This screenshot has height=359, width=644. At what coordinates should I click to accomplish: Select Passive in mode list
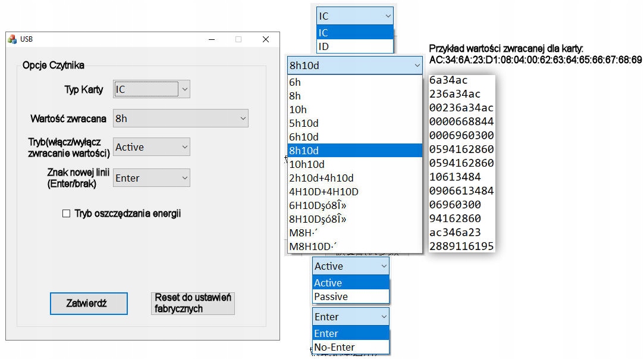pos(350,296)
